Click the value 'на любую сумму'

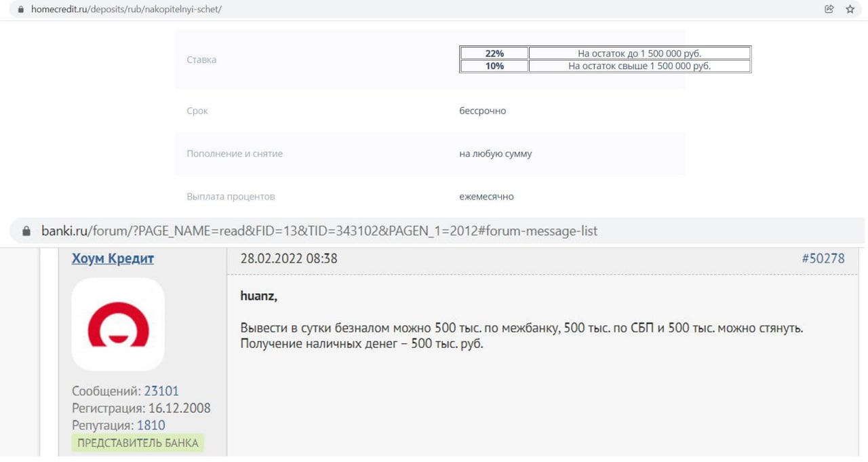495,154
